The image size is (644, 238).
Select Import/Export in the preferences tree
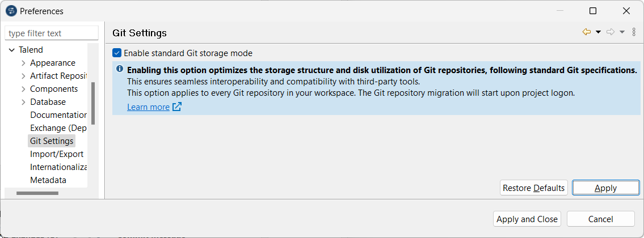[x=57, y=154]
